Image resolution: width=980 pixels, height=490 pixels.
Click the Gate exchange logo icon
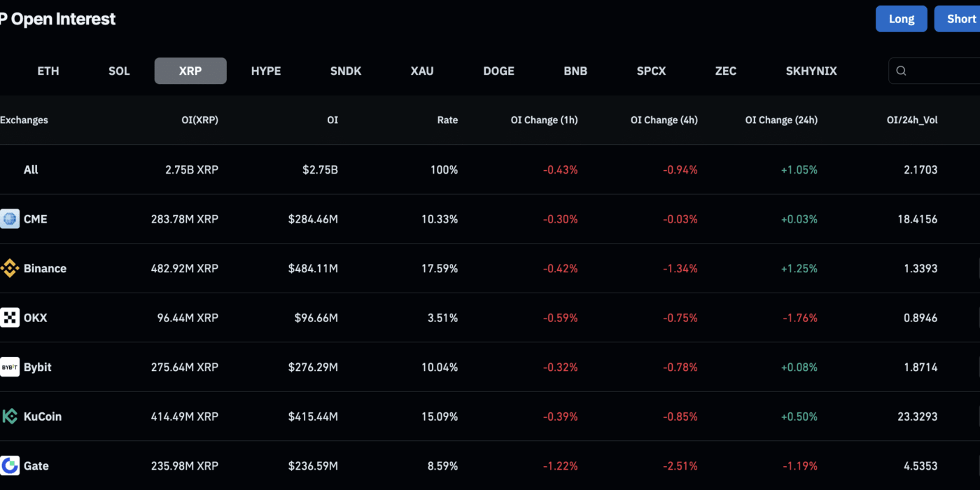(10, 465)
